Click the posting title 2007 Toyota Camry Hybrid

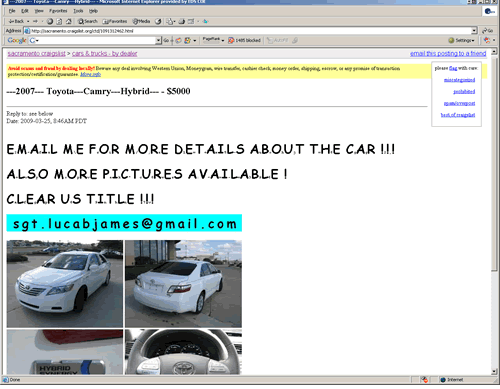[x=98, y=91]
